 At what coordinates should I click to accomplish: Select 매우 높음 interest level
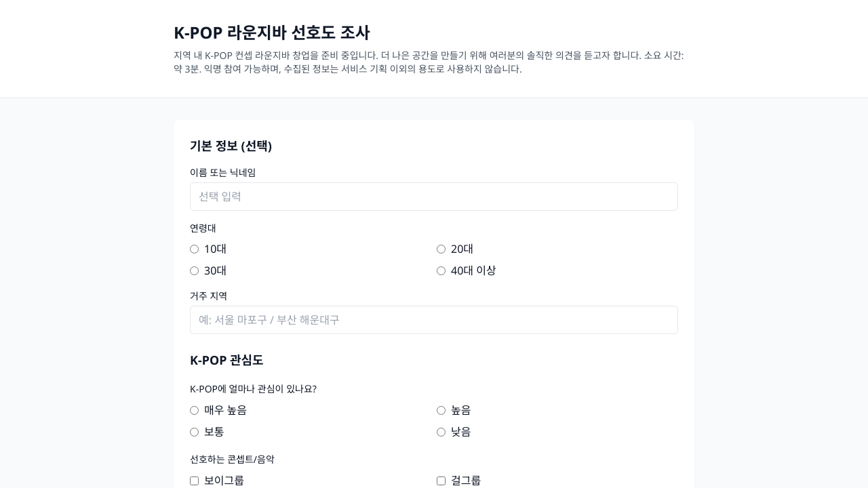pos(195,411)
